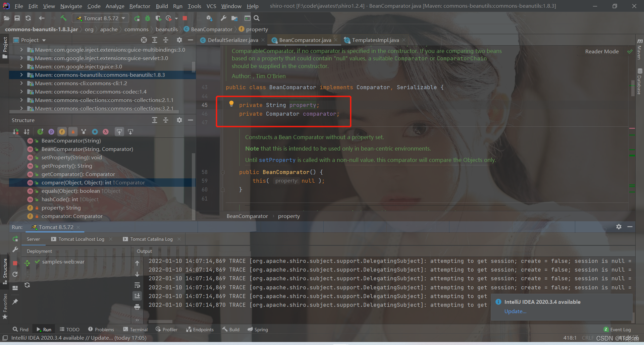Open Settings using the wrench toolbar icon
The height and width of the screenshot is (345, 644).
coord(223,18)
